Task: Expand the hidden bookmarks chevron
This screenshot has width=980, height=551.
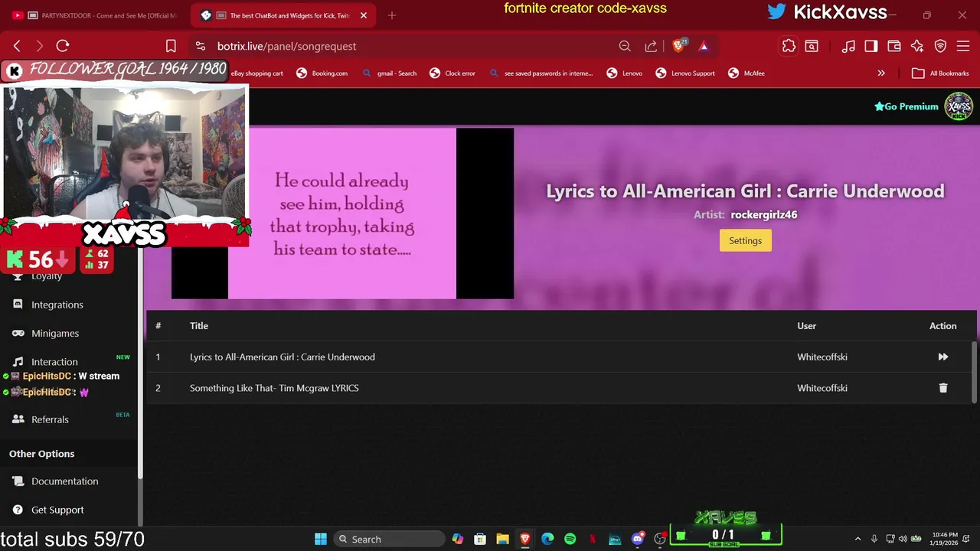Action: coord(881,73)
